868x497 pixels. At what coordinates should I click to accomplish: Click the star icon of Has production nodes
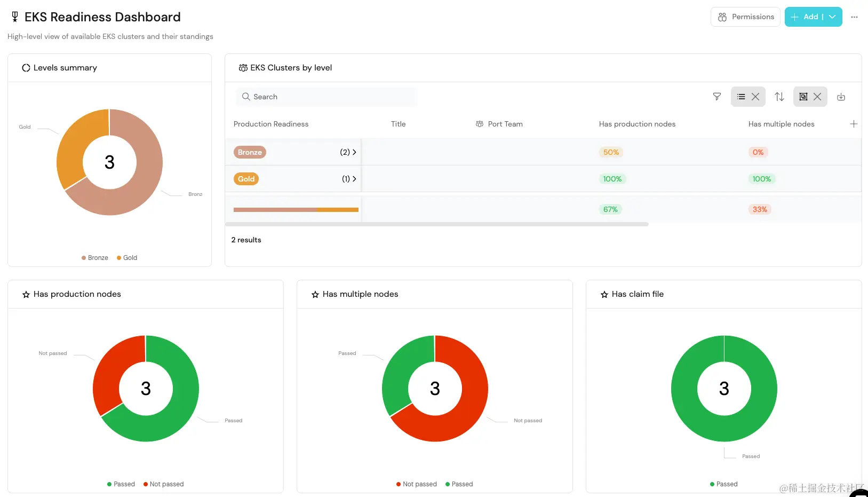click(26, 295)
